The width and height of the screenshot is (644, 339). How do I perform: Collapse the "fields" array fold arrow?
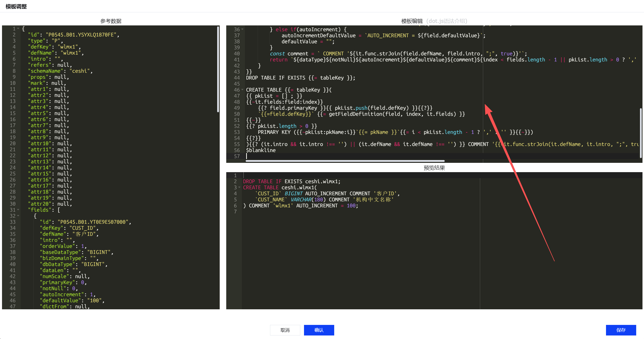click(18, 210)
